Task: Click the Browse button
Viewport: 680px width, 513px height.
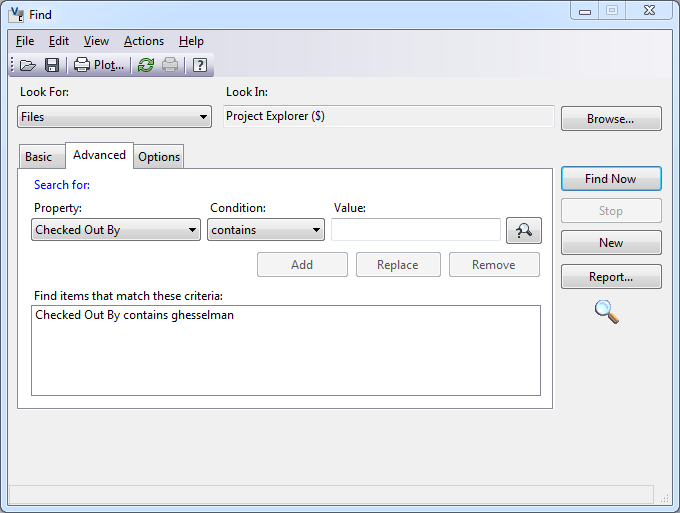Action: coord(611,119)
